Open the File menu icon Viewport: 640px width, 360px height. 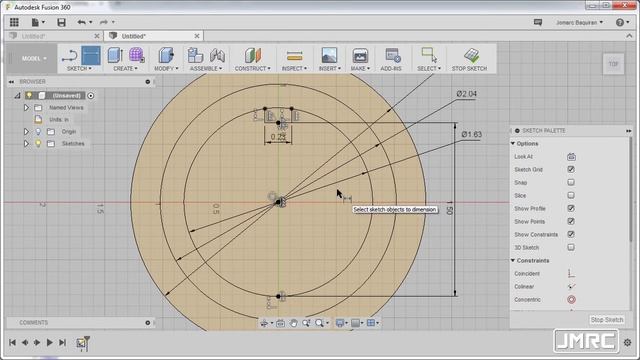pyautogui.click(x=37, y=22)
